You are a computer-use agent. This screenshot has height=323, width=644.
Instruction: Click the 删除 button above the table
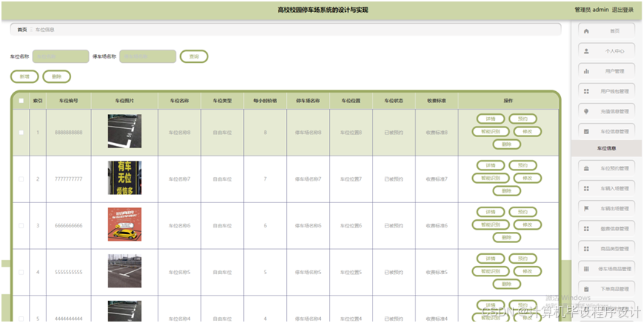pos(56,77)
